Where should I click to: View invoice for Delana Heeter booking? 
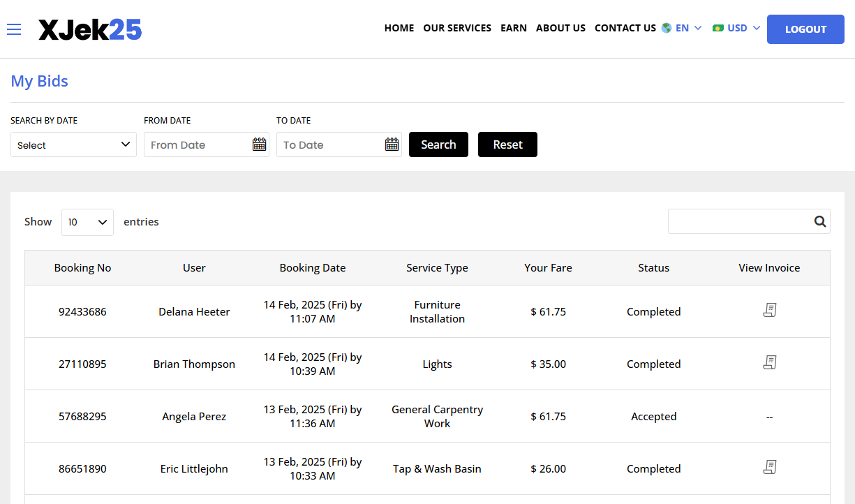(769, 311)
